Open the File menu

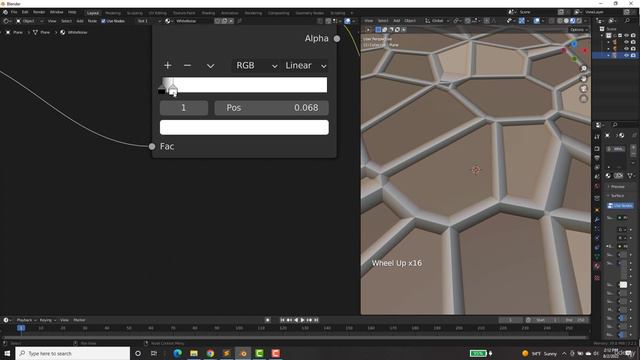click(14, 12)
